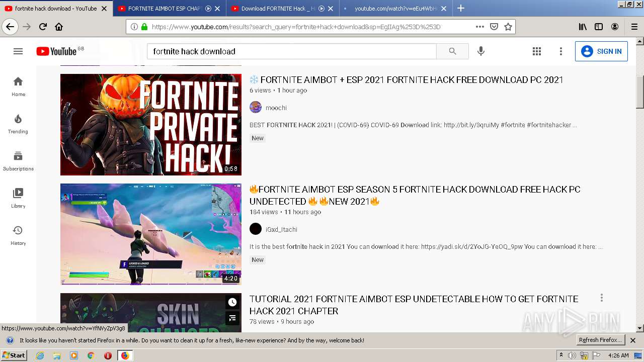Viewport: 644px width, 362px height.
Task: Reload the page with the refresh icon
Action: point(43,27)
